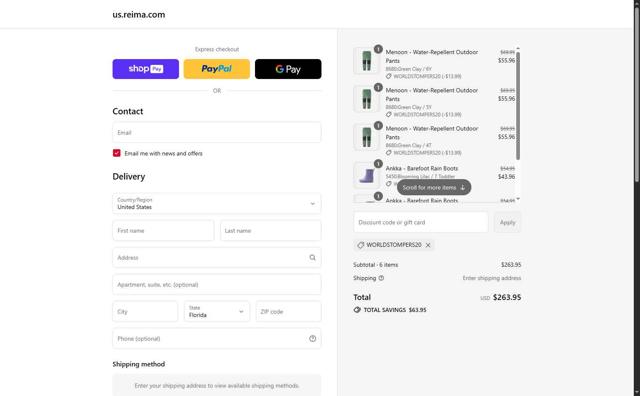Pay with Shop Pay express checkout
Screen dimensions: 640x396
(x=145, y=69)
